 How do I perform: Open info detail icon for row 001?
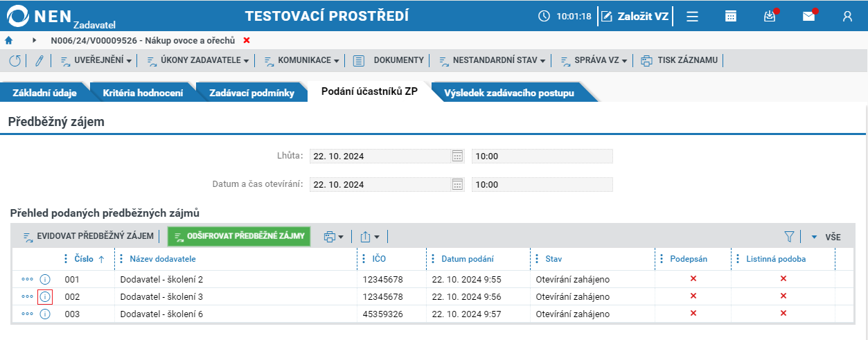coord(45,279)
